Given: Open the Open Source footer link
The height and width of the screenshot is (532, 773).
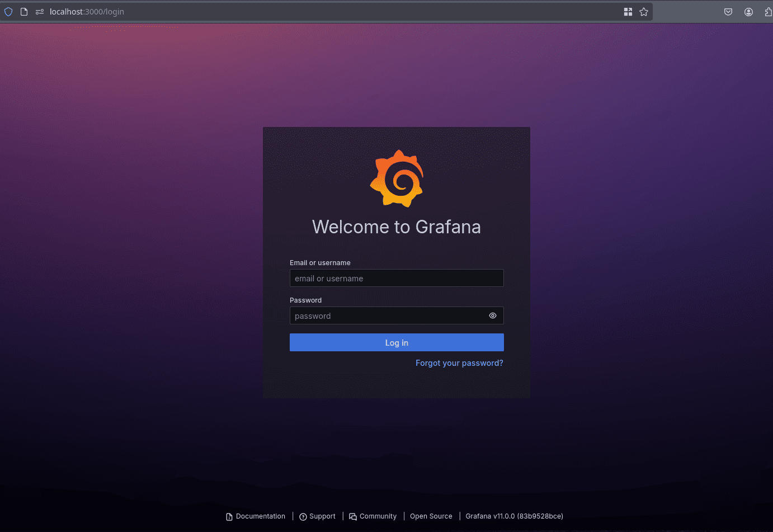Looking at the screenshot, I should [431, 516].
